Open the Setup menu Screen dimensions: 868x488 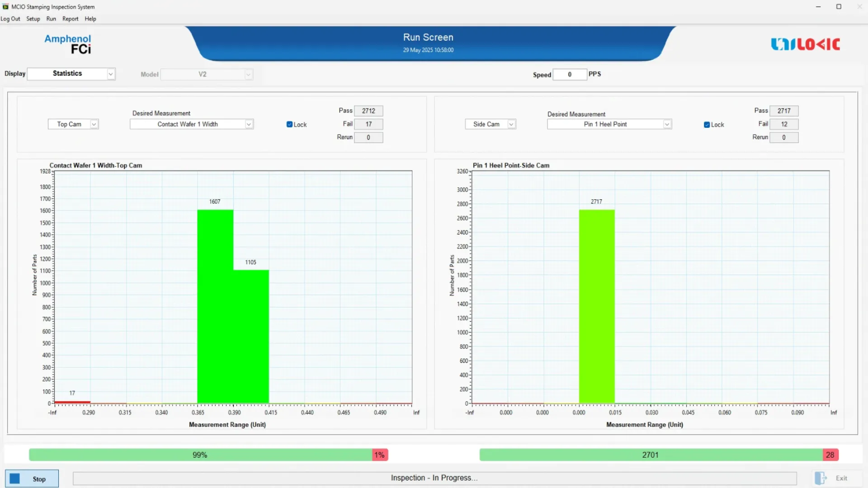33,19
